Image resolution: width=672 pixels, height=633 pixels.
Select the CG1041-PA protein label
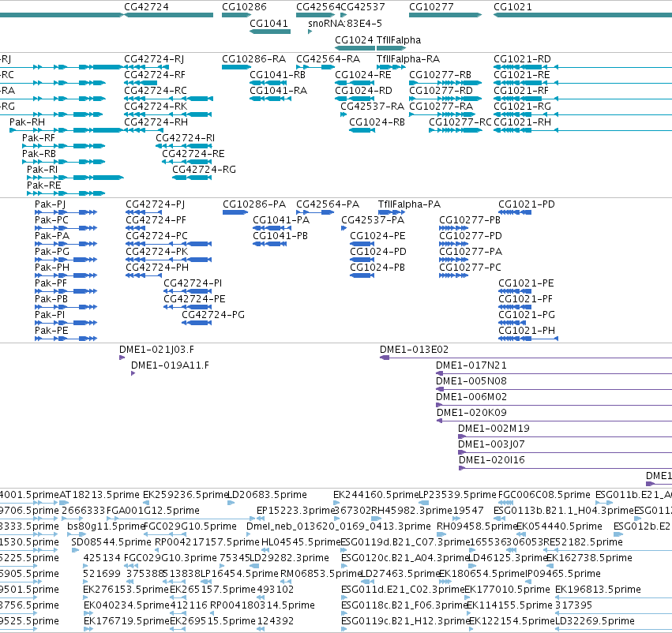tap(281, 220)
